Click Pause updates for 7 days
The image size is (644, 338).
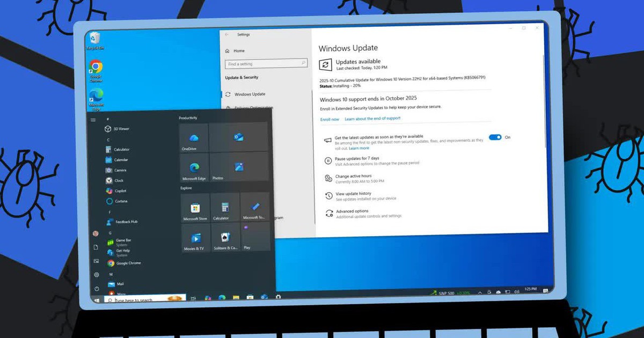[357, 158]
